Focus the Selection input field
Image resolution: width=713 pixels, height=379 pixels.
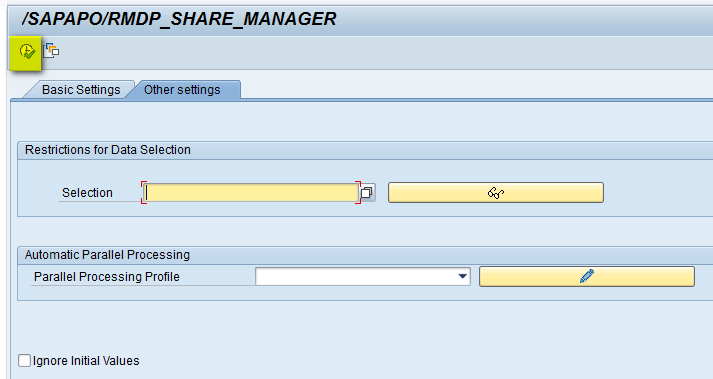[251, 192]
